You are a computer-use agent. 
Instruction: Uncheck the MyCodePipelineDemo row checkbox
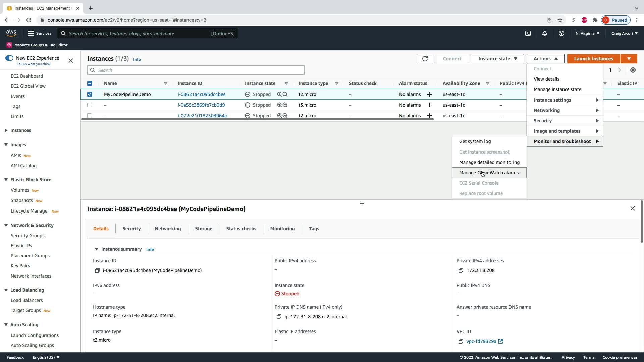point(90,94)
